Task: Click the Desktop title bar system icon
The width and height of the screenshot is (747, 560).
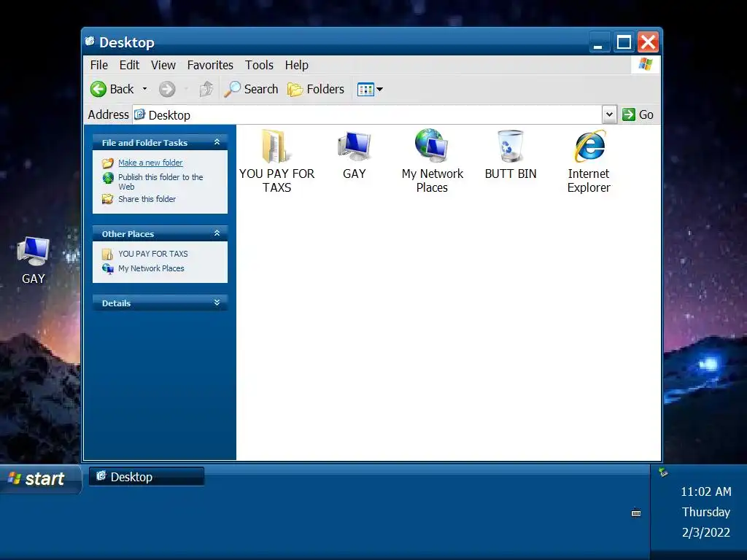Action: [90, 42]
